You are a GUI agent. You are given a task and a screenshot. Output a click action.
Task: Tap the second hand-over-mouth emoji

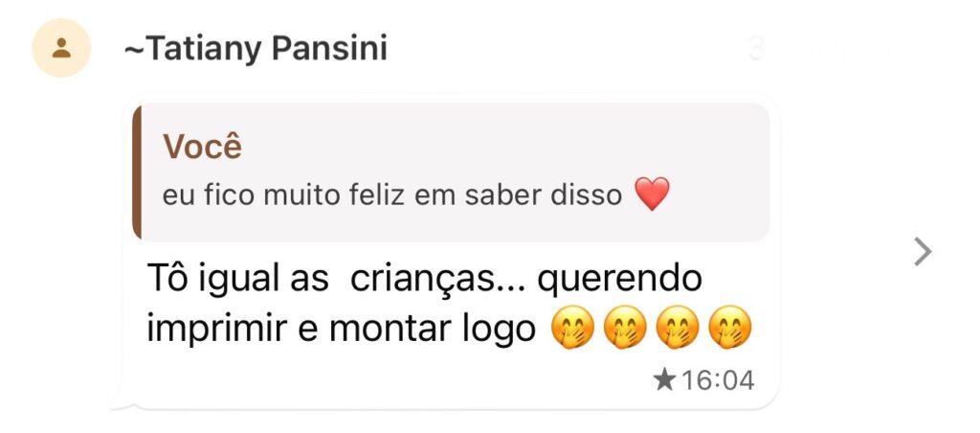pos(625,329)
